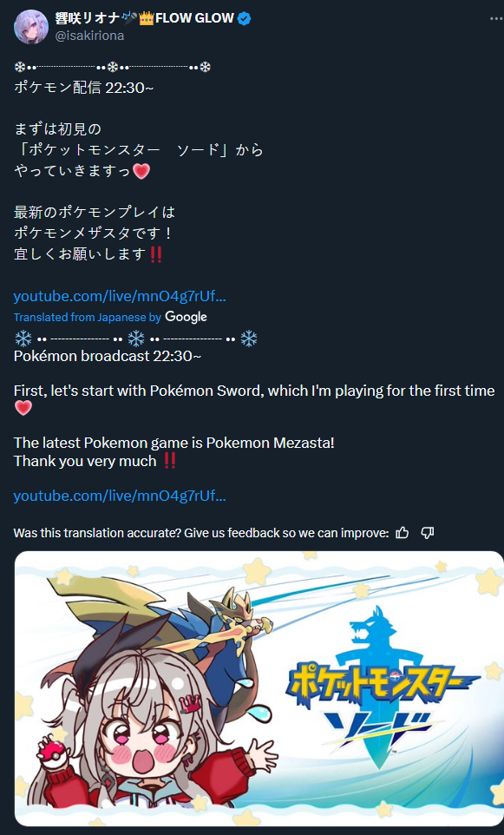
Task: Click the thumbs up feedback icon
Action: (403, 533)
